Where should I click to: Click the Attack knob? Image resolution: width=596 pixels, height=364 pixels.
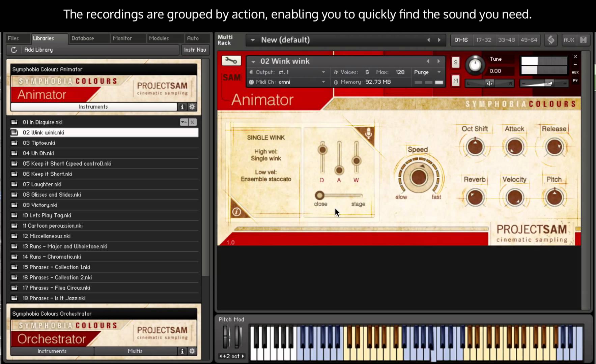tap(515, 147)
